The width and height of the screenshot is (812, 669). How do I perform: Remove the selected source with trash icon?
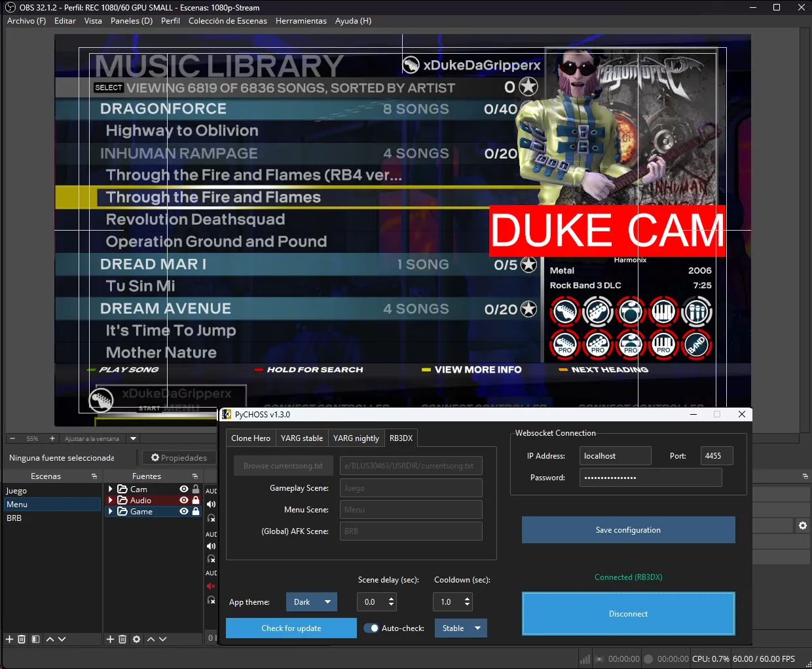pos(122,639)
